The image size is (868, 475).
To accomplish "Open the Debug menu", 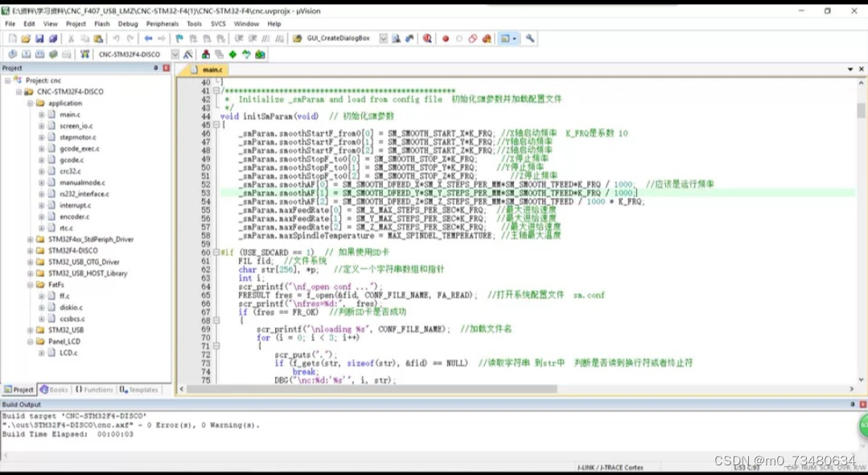I will pyautogui.click(x=128, y=24).
